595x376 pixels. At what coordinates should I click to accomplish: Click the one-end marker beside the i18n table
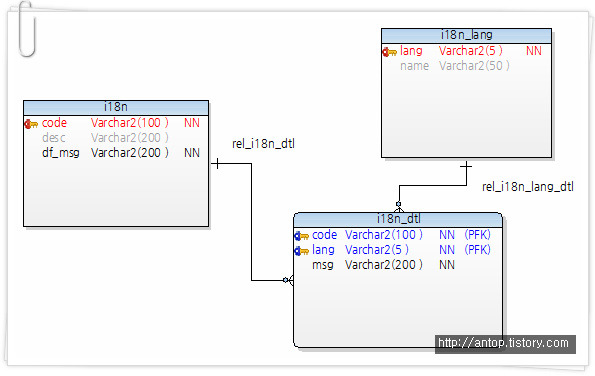coord(217,164)
